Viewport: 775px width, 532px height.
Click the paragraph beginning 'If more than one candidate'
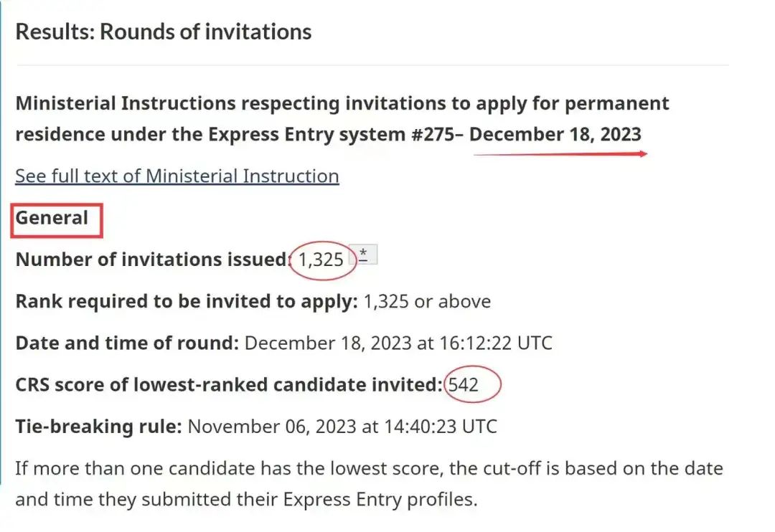370,483
